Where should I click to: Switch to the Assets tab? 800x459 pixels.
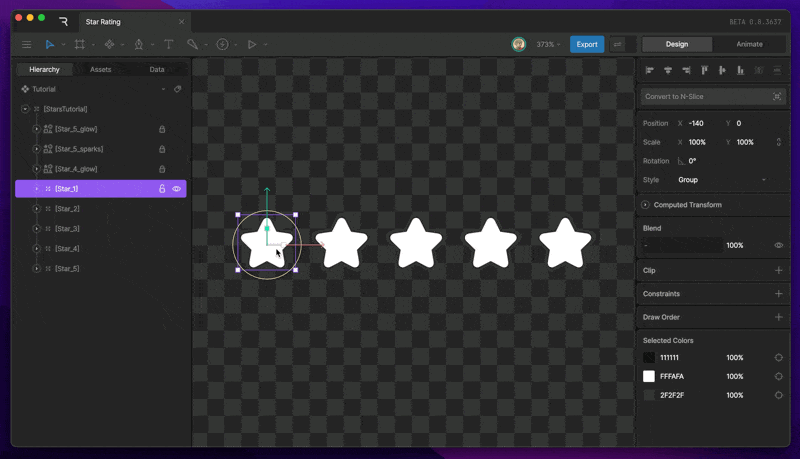tap(101, 69)
